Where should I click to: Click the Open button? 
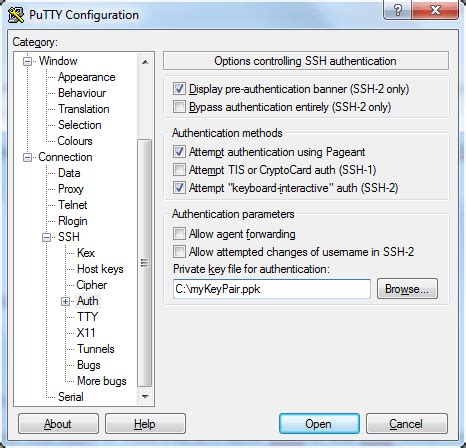coord(319,424)
